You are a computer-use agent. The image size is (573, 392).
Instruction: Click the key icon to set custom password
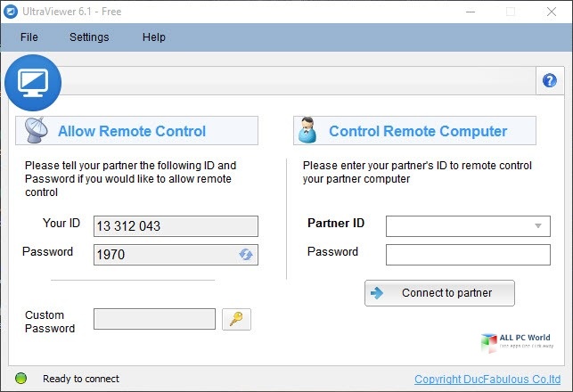click(x=236, y=319)
